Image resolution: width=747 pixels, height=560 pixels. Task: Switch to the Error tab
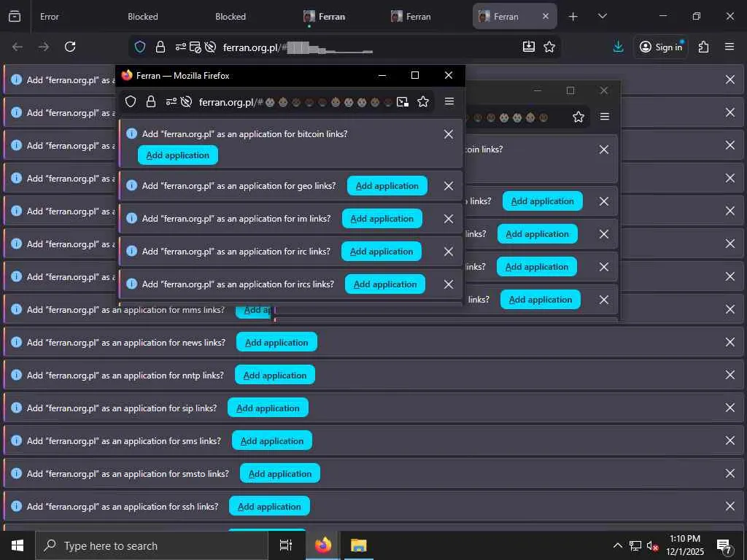[49, 17]
